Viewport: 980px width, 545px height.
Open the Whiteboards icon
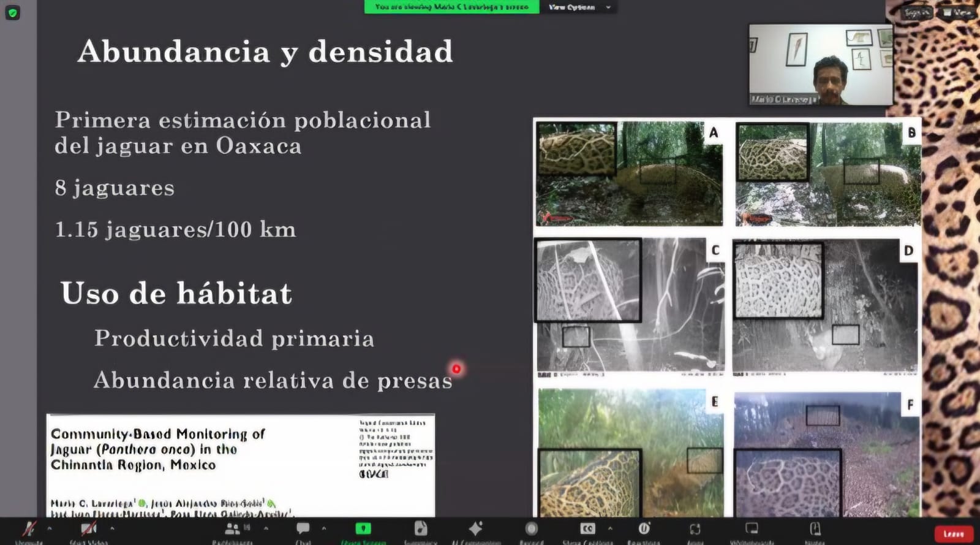tap(752, 529)
